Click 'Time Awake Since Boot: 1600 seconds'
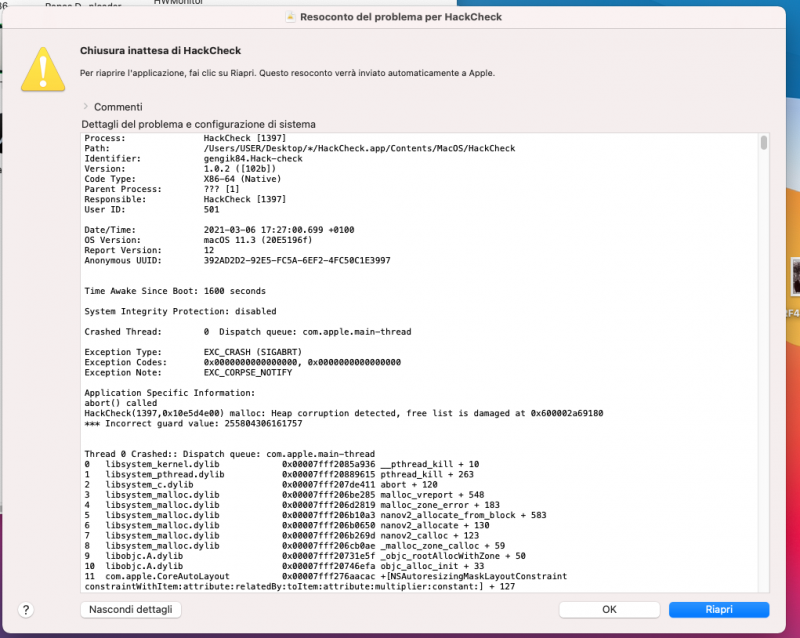The image size is (800, 638). pyautogui.click(x=175, y=291)
